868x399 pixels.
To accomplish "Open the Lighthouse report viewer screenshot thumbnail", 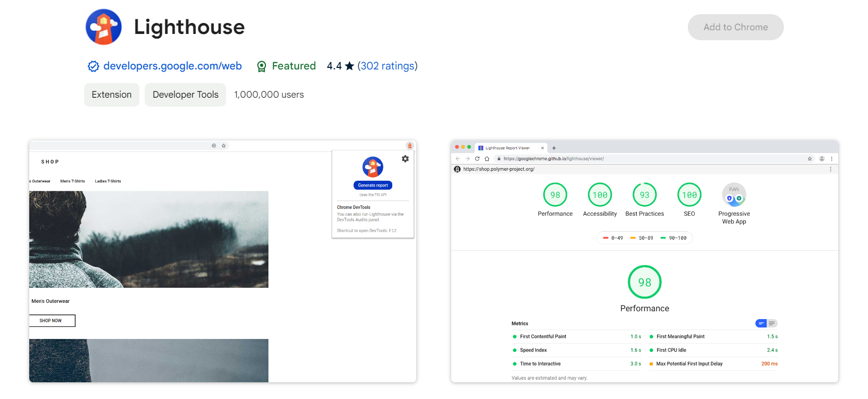I will [x=644, y=261].
